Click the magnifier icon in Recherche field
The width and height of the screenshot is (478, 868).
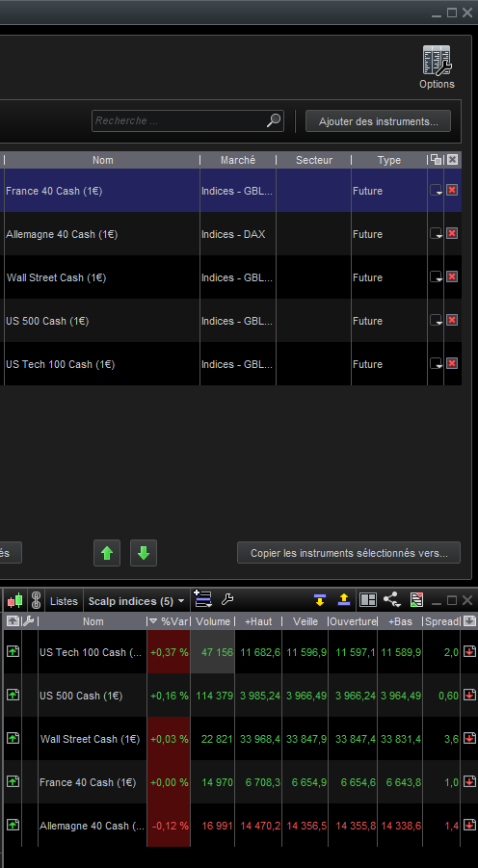274,120
